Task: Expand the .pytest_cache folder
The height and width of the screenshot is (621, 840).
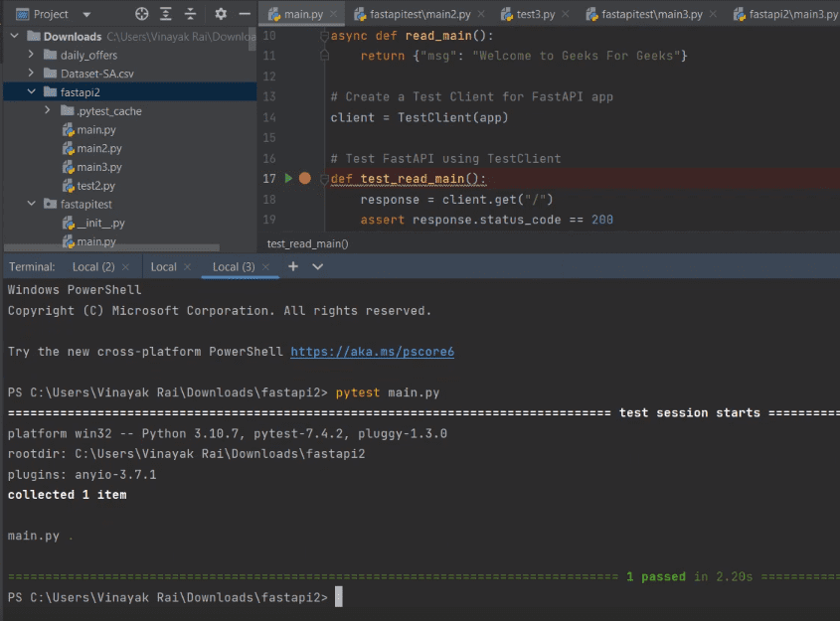Action: click(x=48, y=111)
